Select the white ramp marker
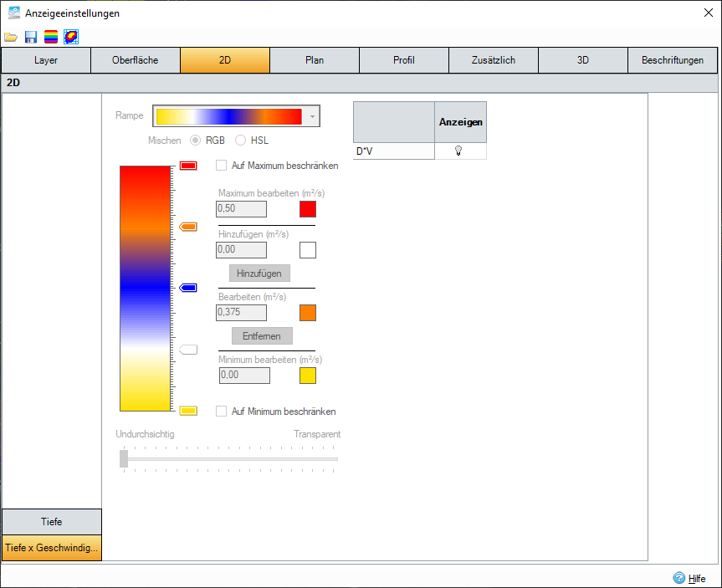722x588 pixels. [x=188, y=350]
